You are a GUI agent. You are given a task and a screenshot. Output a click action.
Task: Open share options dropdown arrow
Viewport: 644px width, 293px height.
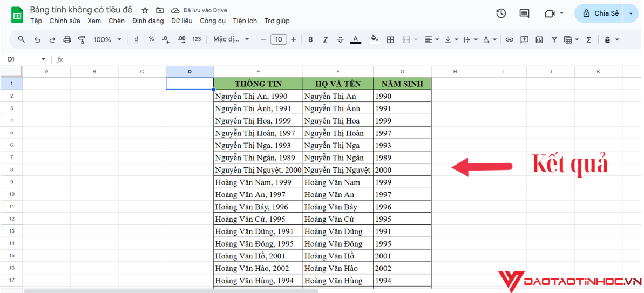tap(631, 13)
